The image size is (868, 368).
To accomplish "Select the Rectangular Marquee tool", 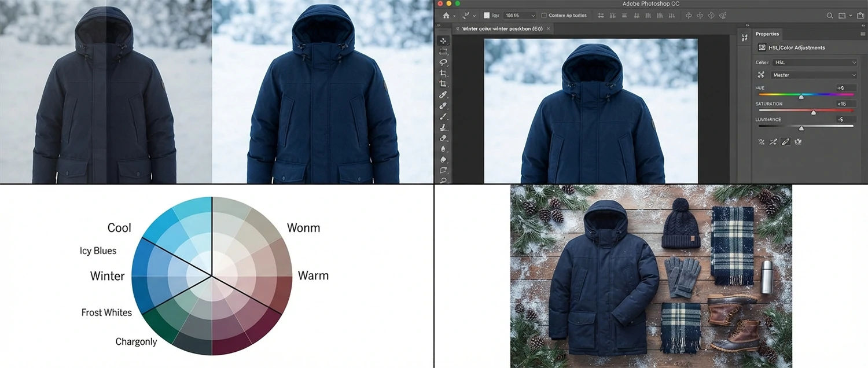I will [443, 51].
